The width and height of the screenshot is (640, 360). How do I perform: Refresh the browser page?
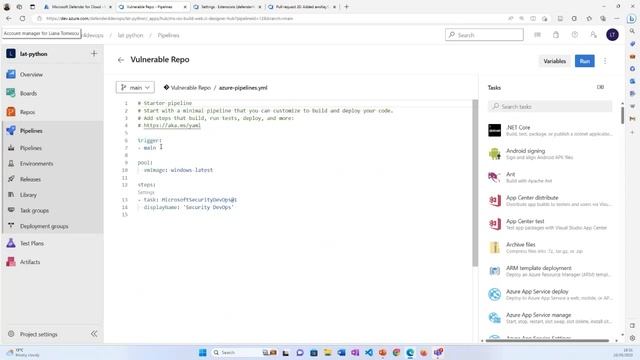tap(22, 19)
